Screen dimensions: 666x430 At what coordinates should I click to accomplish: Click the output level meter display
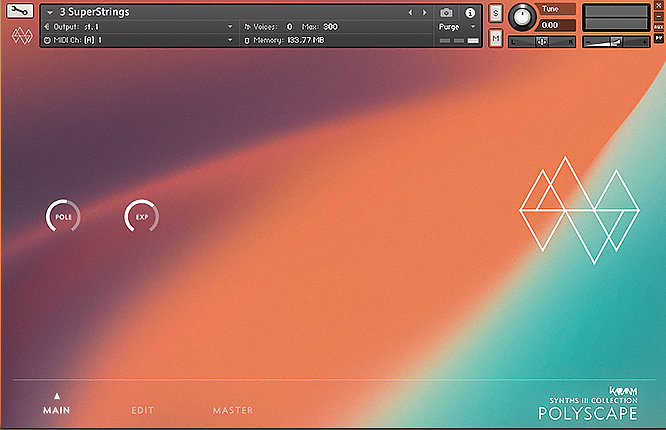coord(616,18)
